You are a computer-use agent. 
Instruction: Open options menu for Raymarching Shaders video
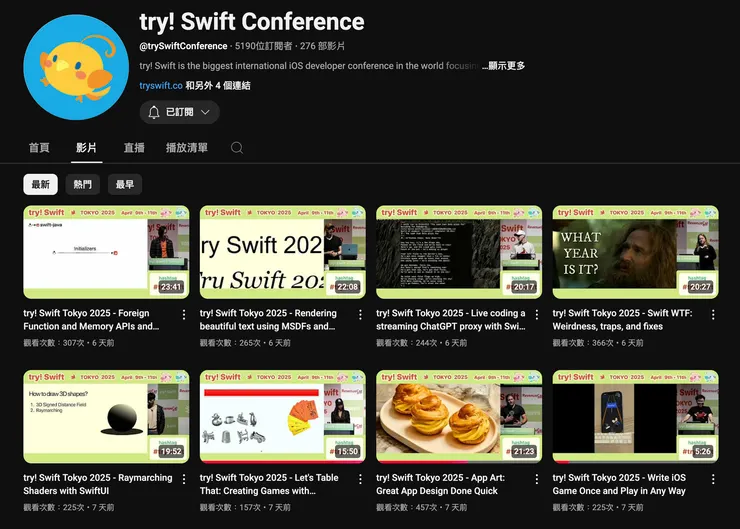(184, 479)
